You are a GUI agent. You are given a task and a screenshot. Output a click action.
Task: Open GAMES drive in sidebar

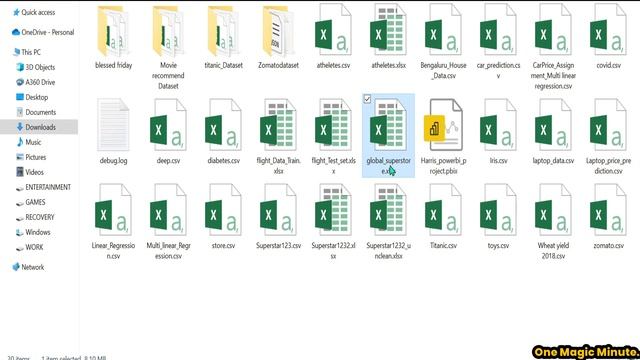(31, 202)
